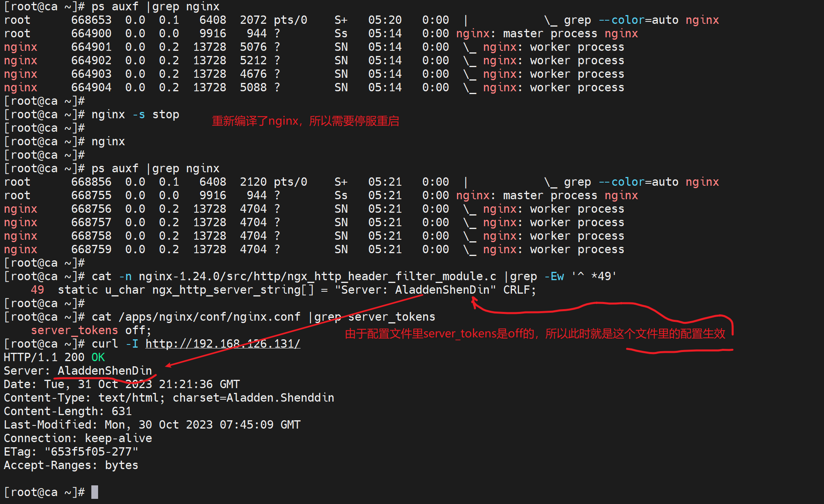Click 'charset=Aladden.Shenddin' in the Content-Type header
The height and width of the screenshot is (504, 824).
click(253, 398)
